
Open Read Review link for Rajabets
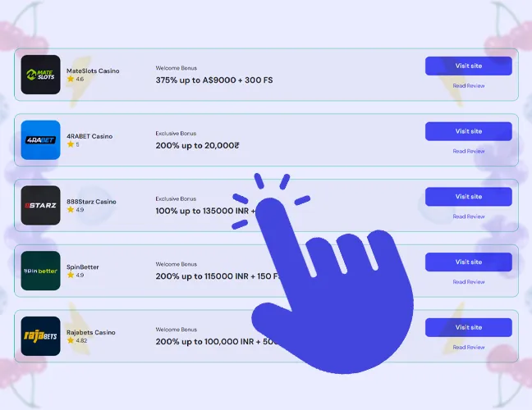(469, 347)
